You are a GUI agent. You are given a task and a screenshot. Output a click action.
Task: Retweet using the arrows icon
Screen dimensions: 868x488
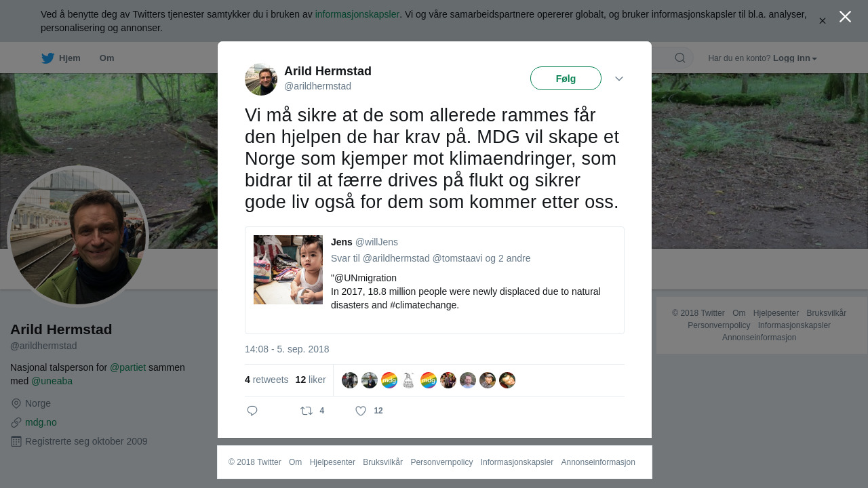point(307,411)
